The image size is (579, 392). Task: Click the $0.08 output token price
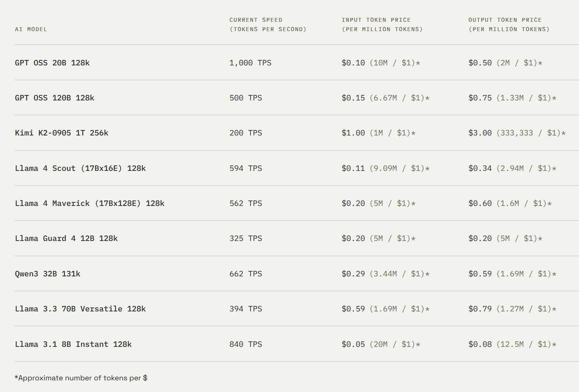coord(480,344)
